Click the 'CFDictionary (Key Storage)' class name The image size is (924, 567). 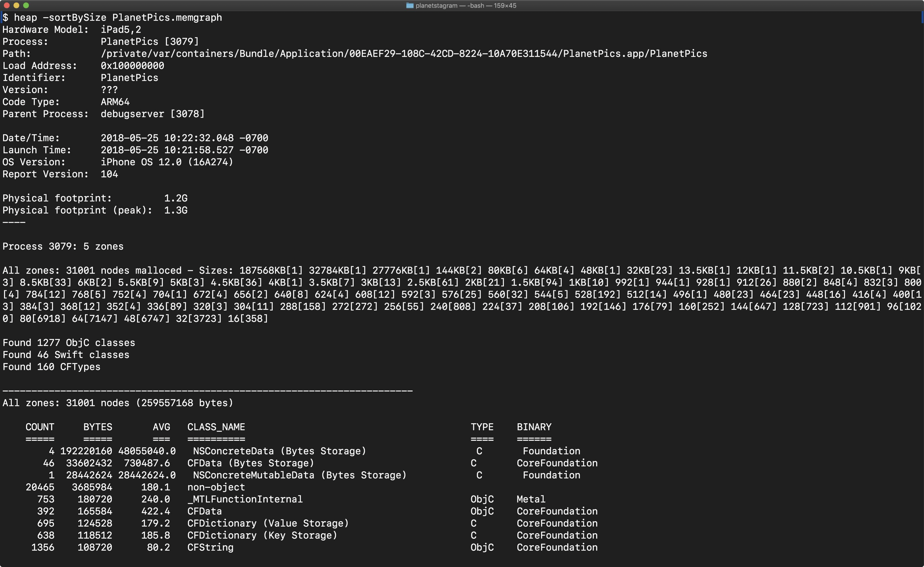[262, 535]
